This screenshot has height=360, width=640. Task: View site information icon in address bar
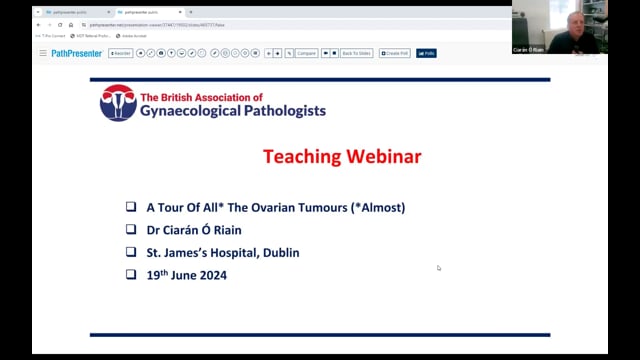click(84, 25)
